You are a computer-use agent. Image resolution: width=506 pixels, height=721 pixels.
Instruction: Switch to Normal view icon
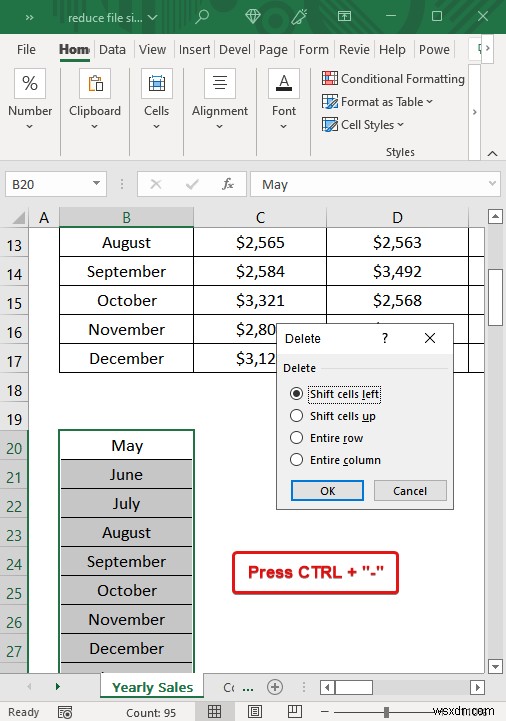(214, 711)
